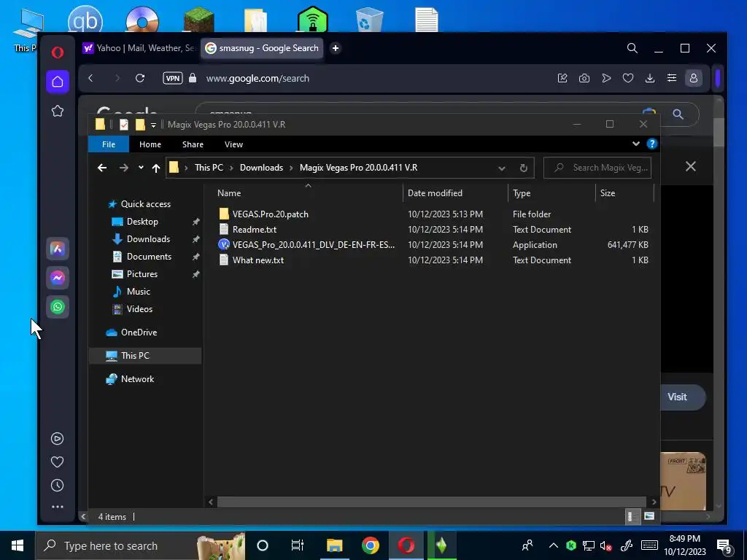The width and height of the screenshot is (747, 560).
Task: Toggle the VPN badge in address bar
Action: (172, 78)
